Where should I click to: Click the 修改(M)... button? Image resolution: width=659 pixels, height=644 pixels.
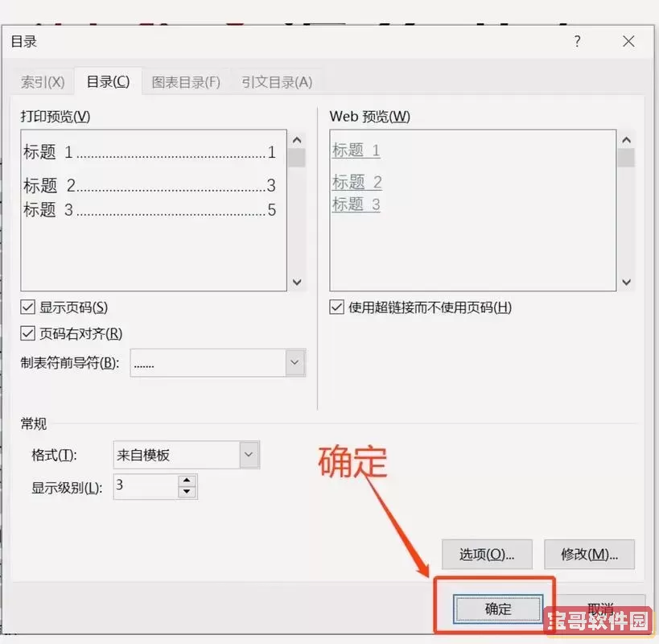point(589,554)
